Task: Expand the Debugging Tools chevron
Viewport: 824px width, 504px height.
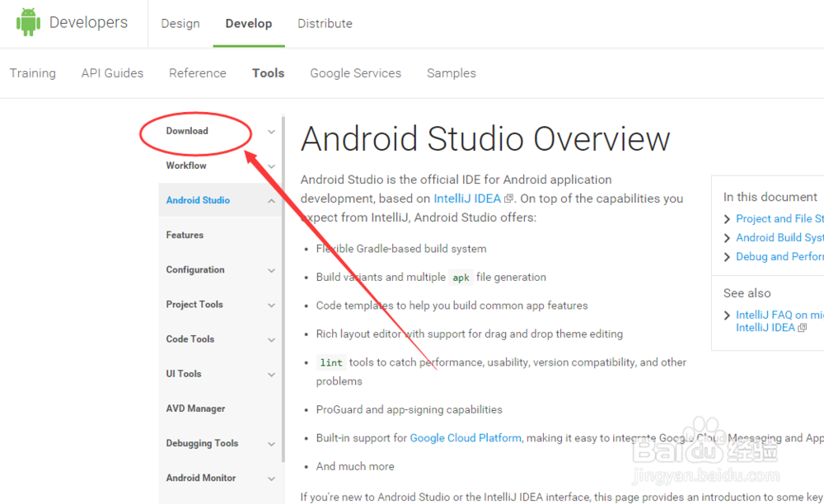Action: pyautogui.click(x=271, y=444)
